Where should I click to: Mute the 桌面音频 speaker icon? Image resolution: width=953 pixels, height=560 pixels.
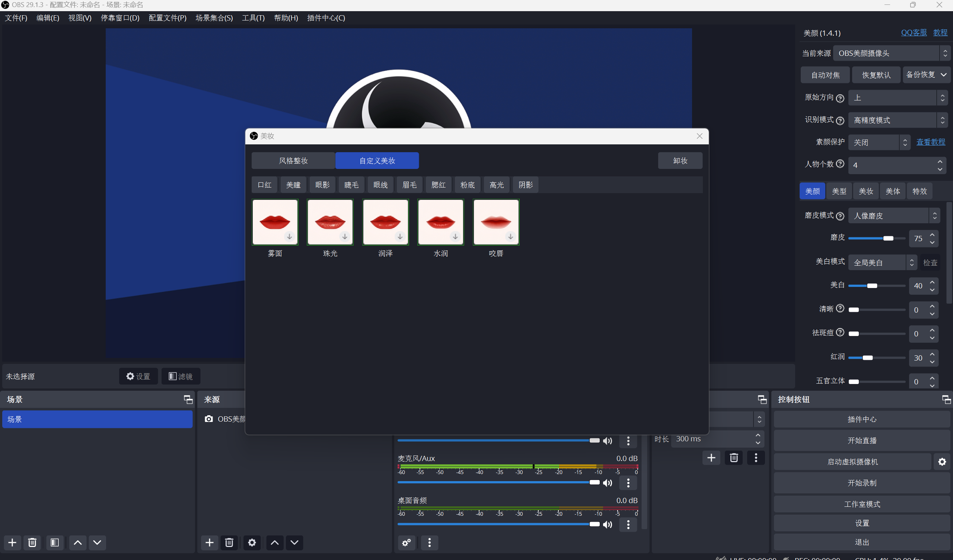pos(607,524)
